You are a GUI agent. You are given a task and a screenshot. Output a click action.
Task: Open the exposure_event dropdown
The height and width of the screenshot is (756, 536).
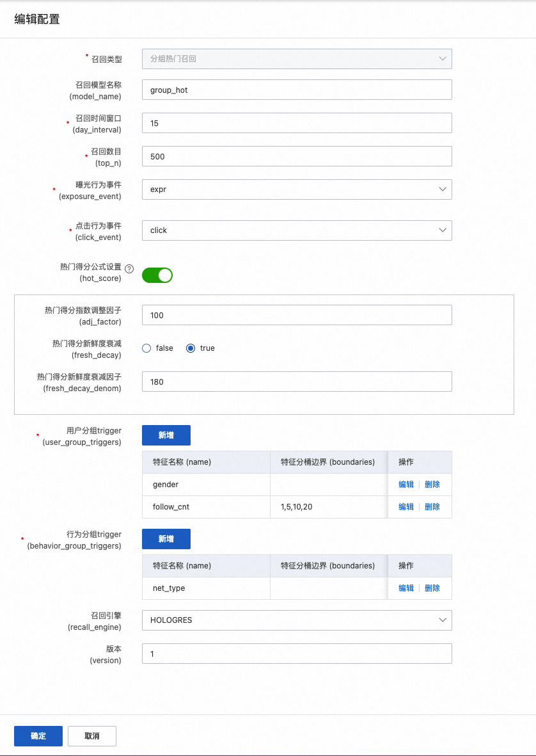pyautogui.click(x=297, y=189)
